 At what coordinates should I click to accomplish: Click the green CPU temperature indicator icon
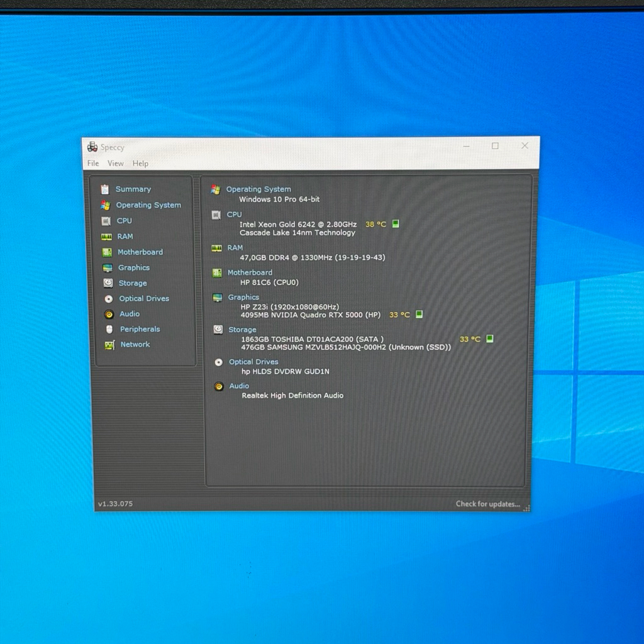pos(396,224)
